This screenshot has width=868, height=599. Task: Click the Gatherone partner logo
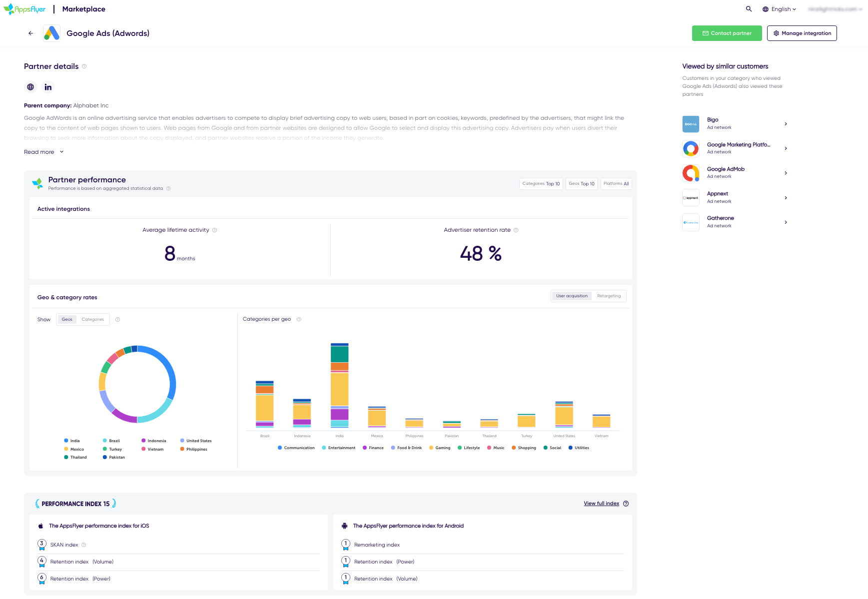pos(691,222)
